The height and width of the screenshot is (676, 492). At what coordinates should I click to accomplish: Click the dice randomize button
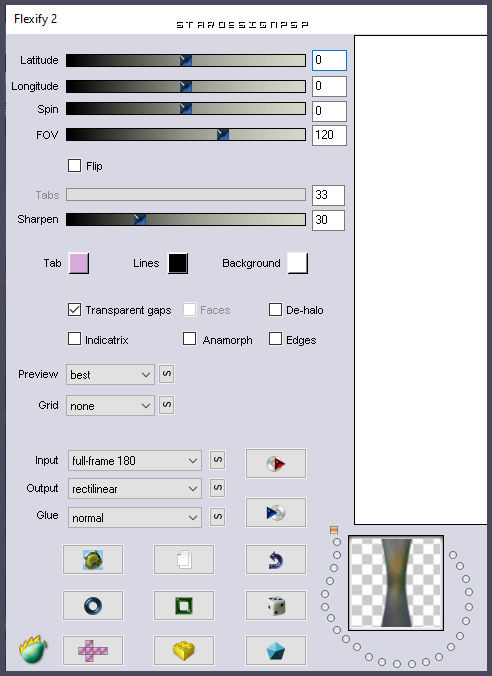276,606
